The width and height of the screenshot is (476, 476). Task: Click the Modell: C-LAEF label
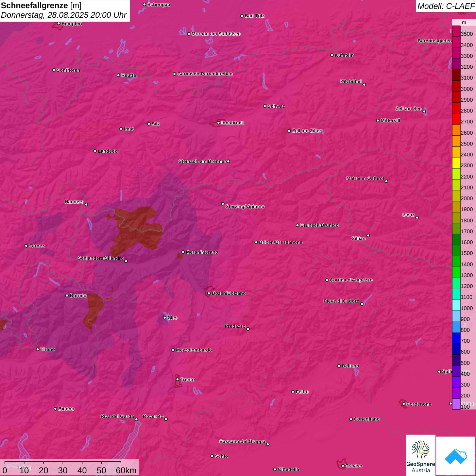(446, 6)
